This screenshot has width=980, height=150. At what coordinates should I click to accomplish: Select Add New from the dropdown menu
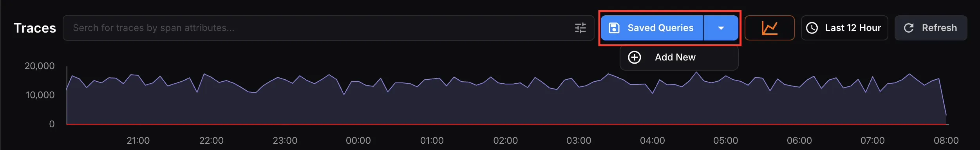click(x=679, y=57)
